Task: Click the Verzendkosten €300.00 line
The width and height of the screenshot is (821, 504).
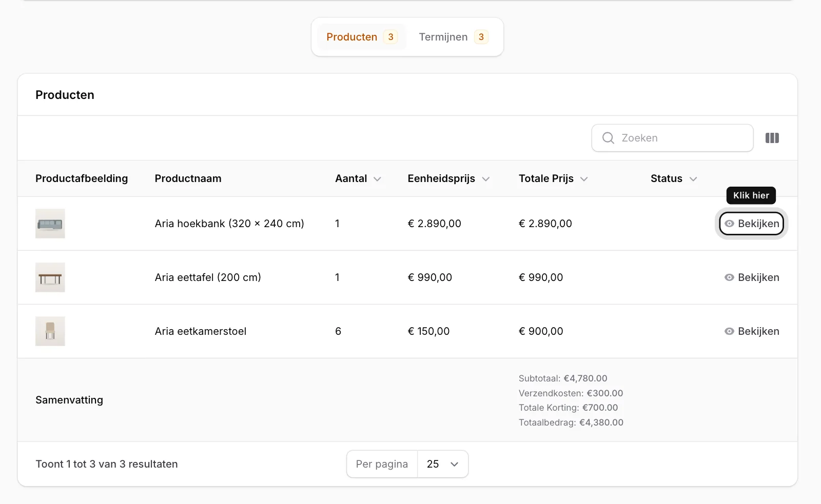Action: click(x=571, y=393)
